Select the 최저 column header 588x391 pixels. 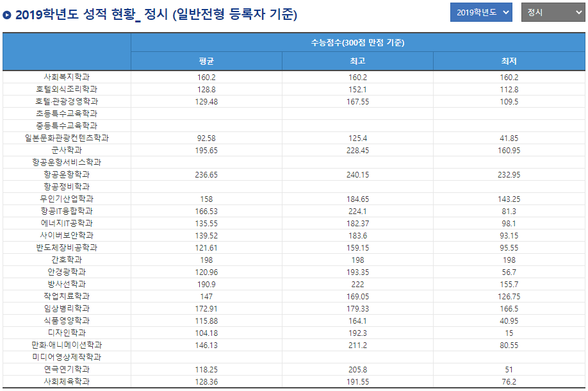point(509,62)
